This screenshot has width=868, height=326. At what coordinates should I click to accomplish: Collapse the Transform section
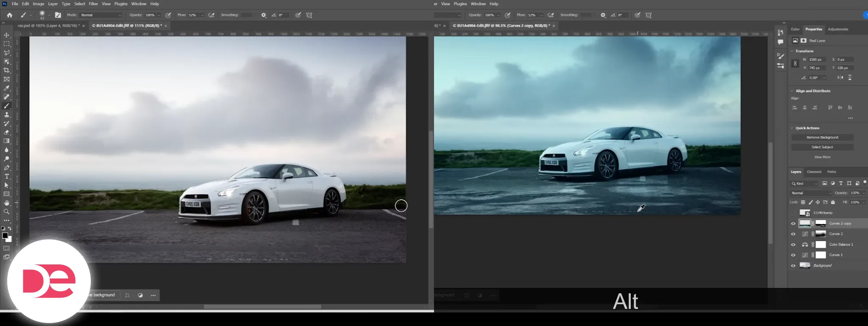(x=792, y=51)
